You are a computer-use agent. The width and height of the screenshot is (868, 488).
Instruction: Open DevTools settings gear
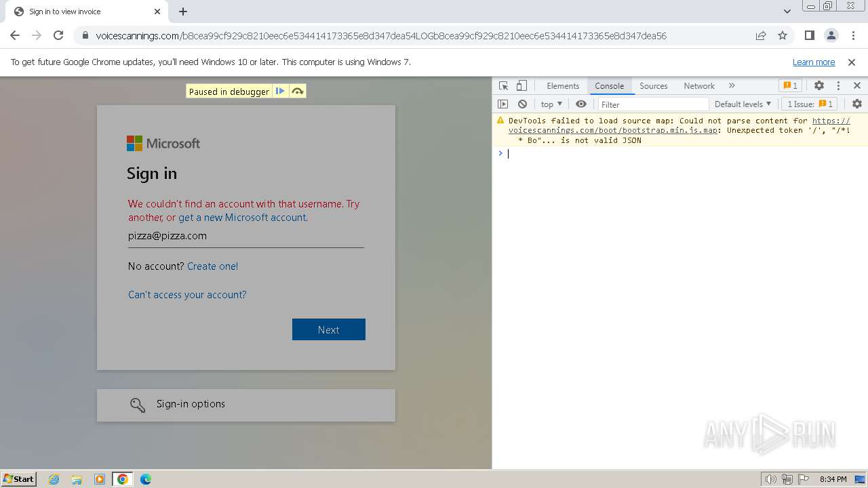819,86
